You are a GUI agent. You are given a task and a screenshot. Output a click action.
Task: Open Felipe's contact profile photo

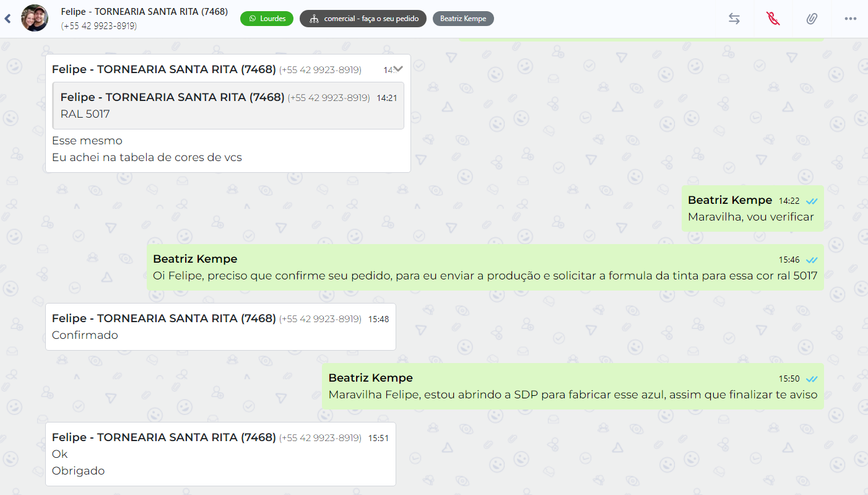[x=35, y=19]
